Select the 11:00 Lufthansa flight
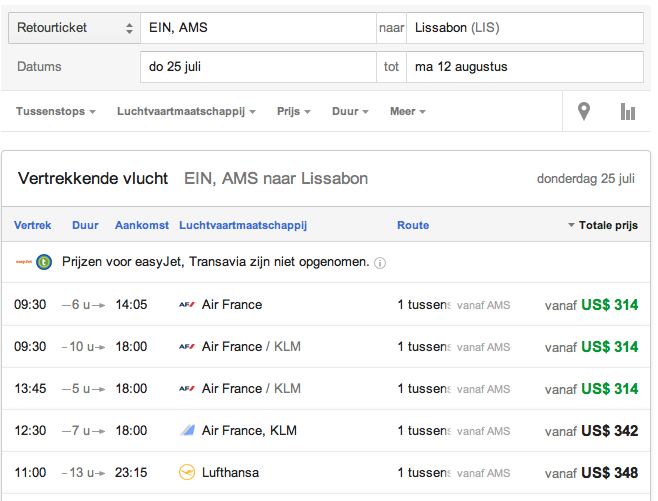This screenshot has height=501, width=658. point(326,472)
